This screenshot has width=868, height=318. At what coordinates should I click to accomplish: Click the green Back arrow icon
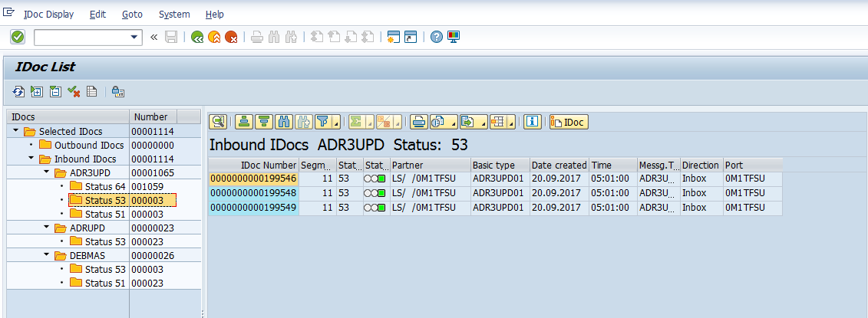197,37
